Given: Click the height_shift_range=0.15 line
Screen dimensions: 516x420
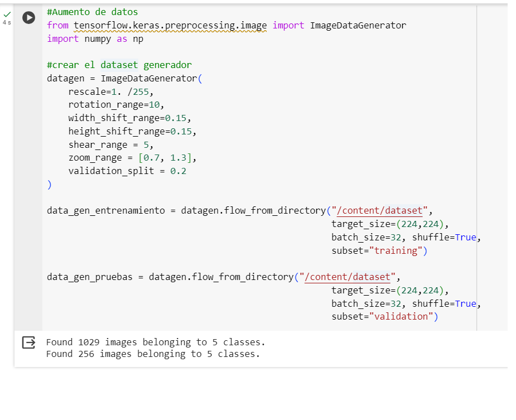Looking at the screenshot, I should tap(132, 131).
